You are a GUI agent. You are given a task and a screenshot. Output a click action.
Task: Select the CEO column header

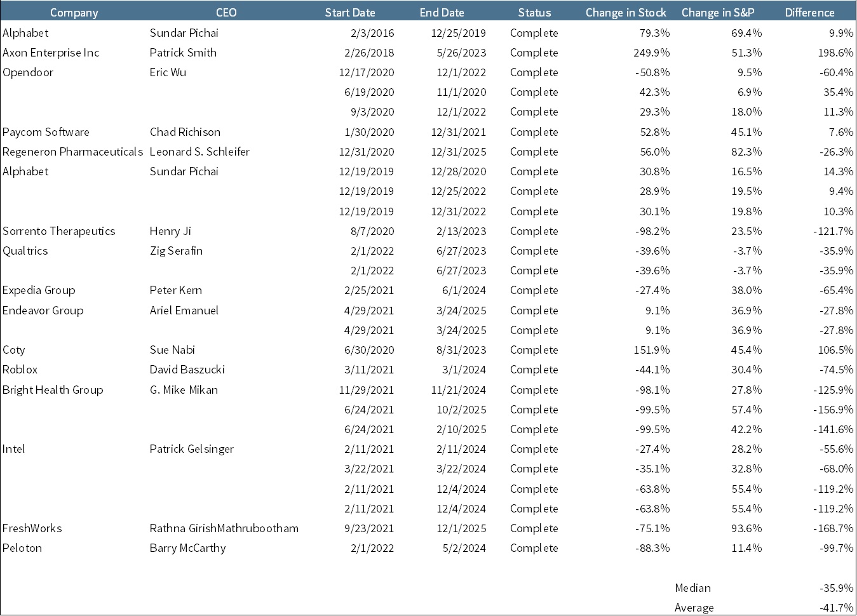click(x=226, y=13)
